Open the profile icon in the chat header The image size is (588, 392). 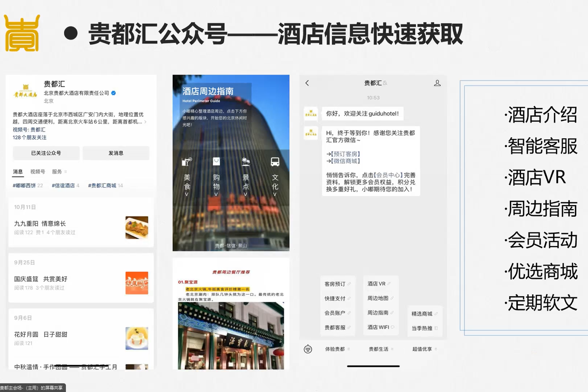pyautogui.click(x=437, y=83)
